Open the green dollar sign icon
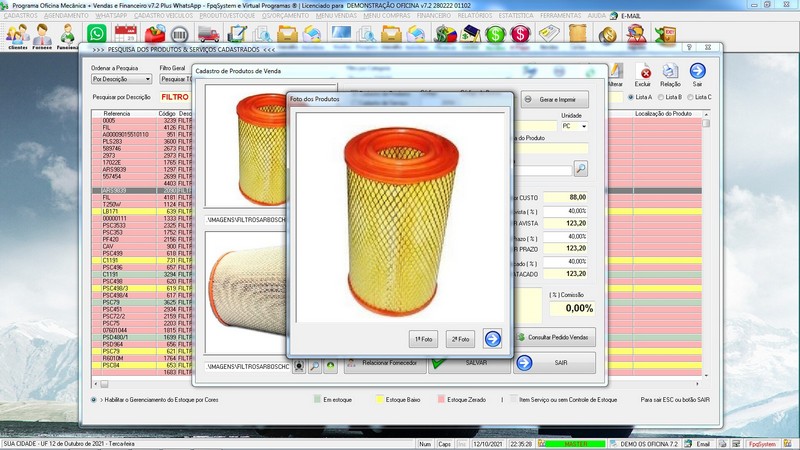 pos(495,34)
